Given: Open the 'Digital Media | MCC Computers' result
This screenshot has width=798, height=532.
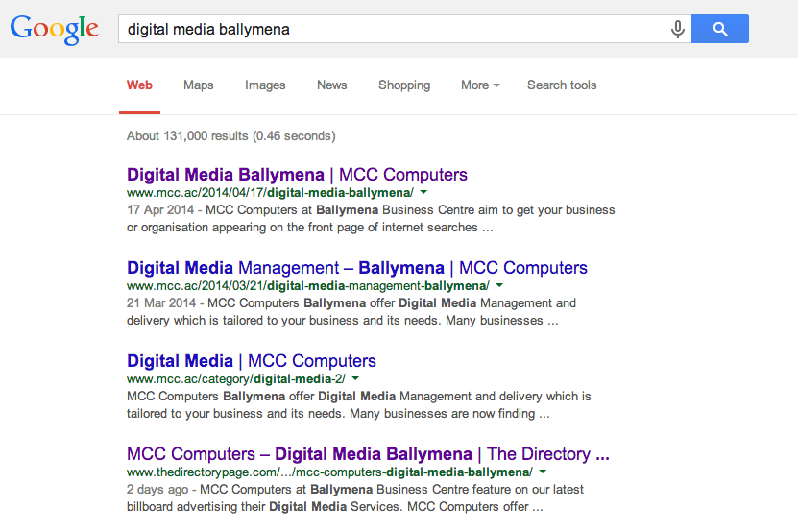Looking at the screenshot, I should tap(252, 361).
